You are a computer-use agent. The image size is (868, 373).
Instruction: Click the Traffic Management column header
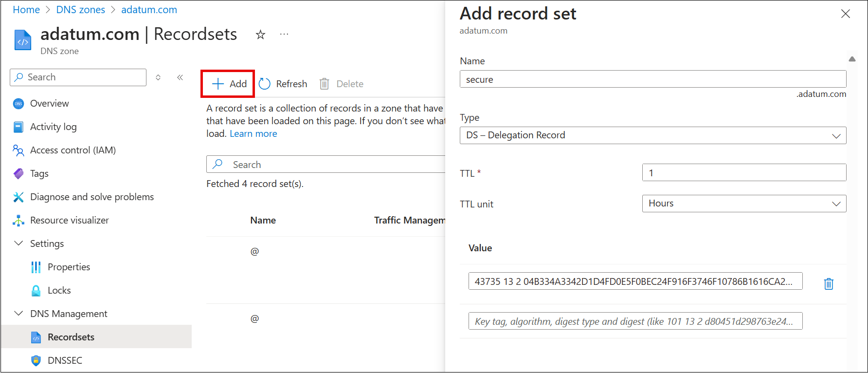pyautogui.click(x=410, y=220)
